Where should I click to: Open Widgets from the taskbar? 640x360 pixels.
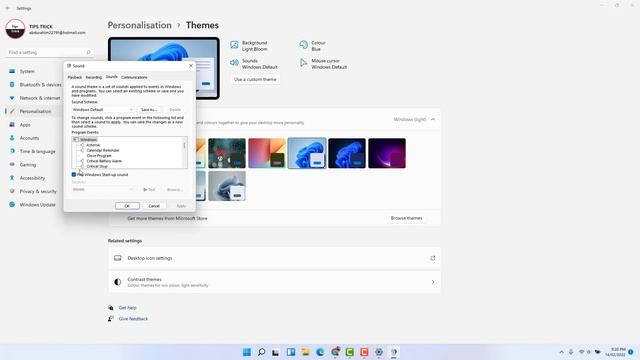click(x=291, y=352)
